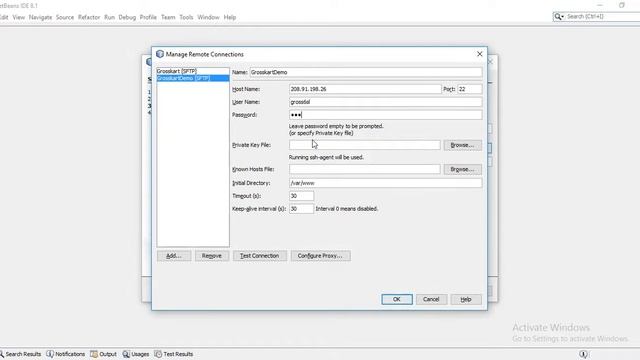Click the Output window icon
Viewport: 640px width, 360px height.
(94, 354)
